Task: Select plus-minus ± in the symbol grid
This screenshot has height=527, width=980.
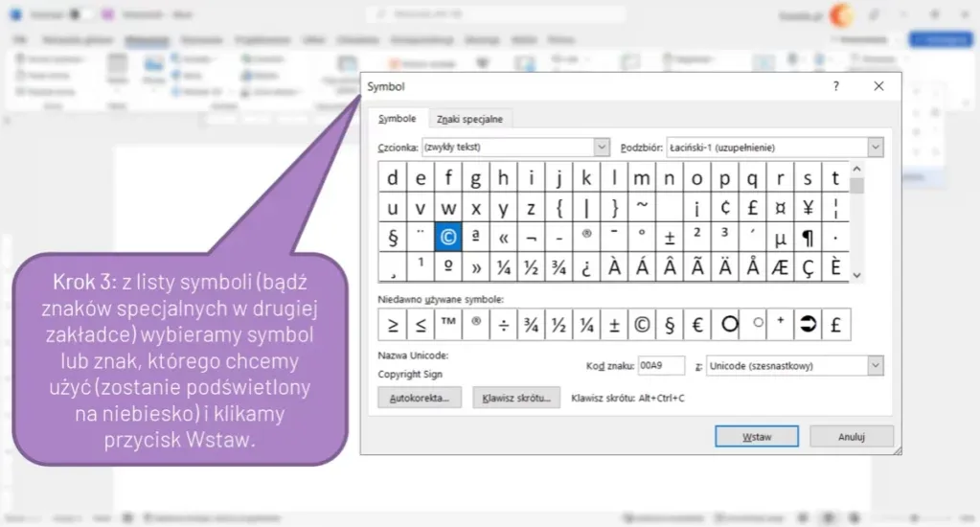Action: [x=670, y=237]
